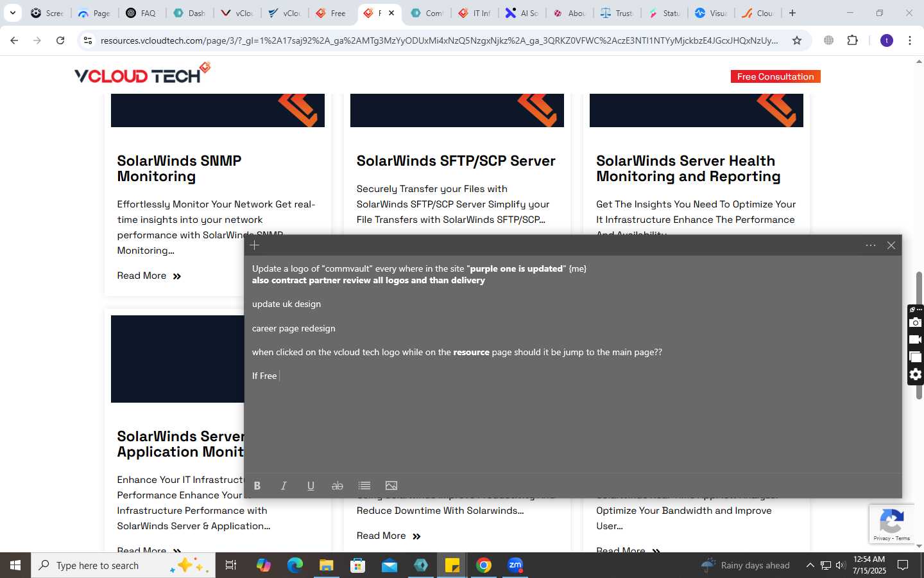Click the SolarWinds SFTP/SCP Server card banner image
This screenshot has height=578, width=924.
[x=457, y=110]
